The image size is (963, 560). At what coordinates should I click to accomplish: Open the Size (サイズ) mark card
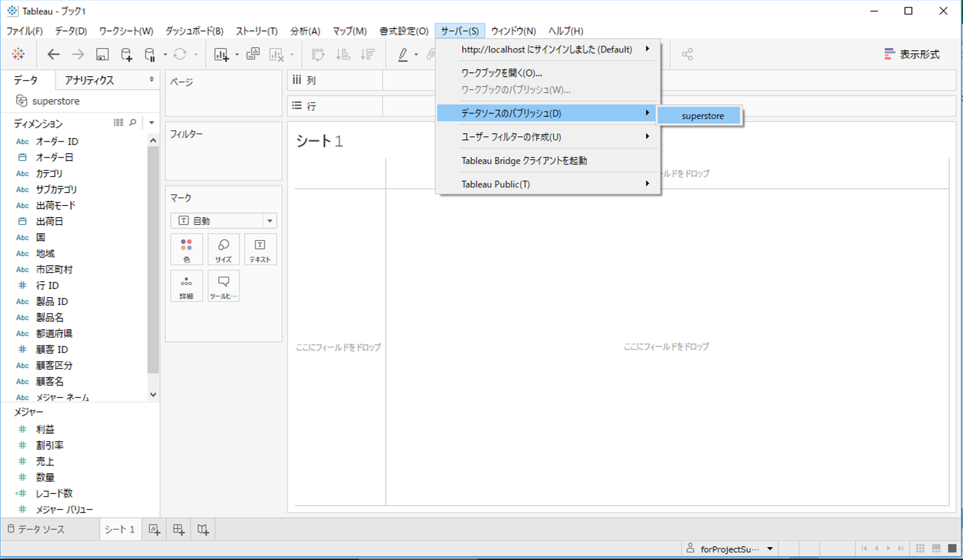click(223, 249)
